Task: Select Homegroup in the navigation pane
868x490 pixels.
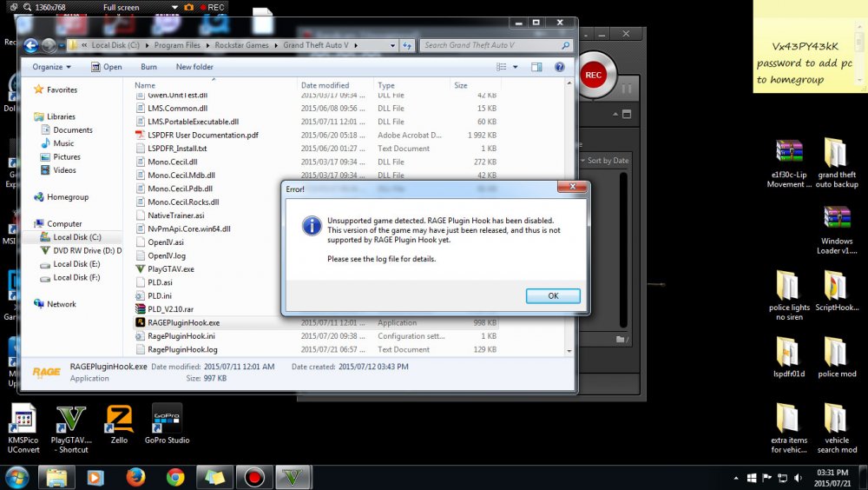Action: click(67, 197)
